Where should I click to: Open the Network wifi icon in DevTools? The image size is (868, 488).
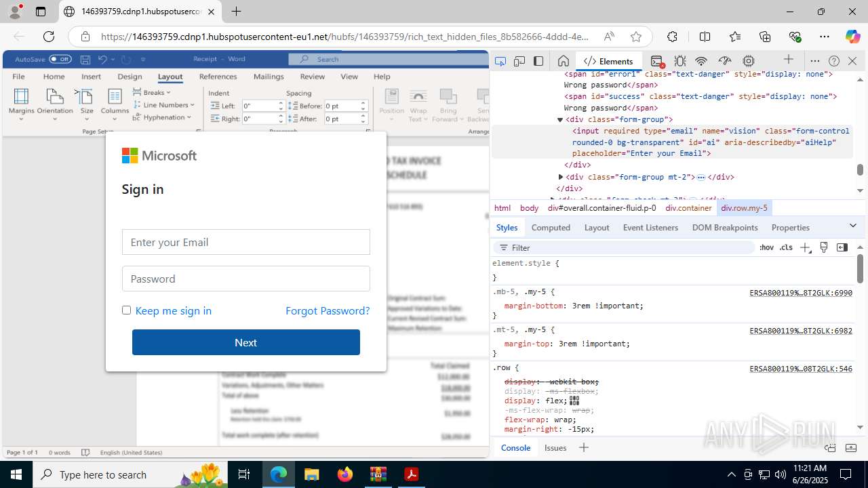pos(702,61)
